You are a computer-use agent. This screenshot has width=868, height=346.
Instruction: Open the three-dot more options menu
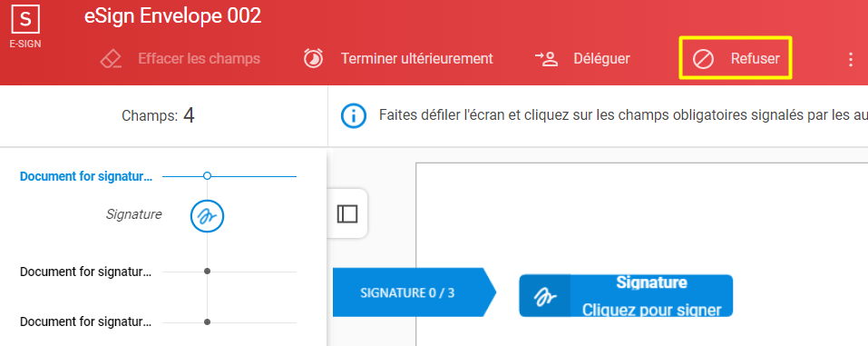point(851,59)
